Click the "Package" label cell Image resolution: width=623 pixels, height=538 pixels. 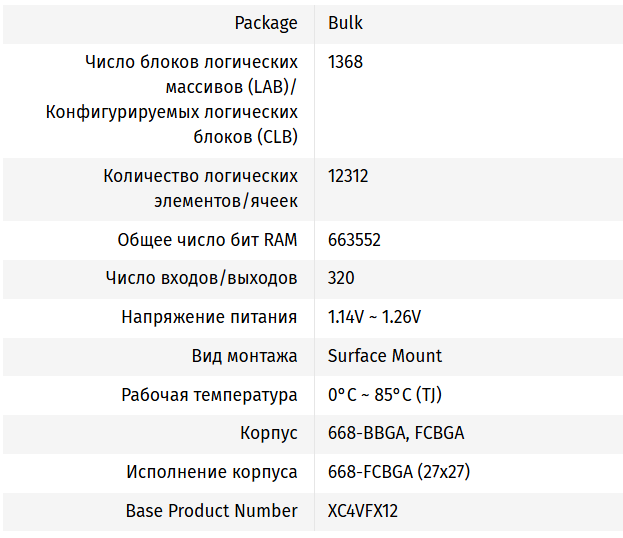point(265,23)
